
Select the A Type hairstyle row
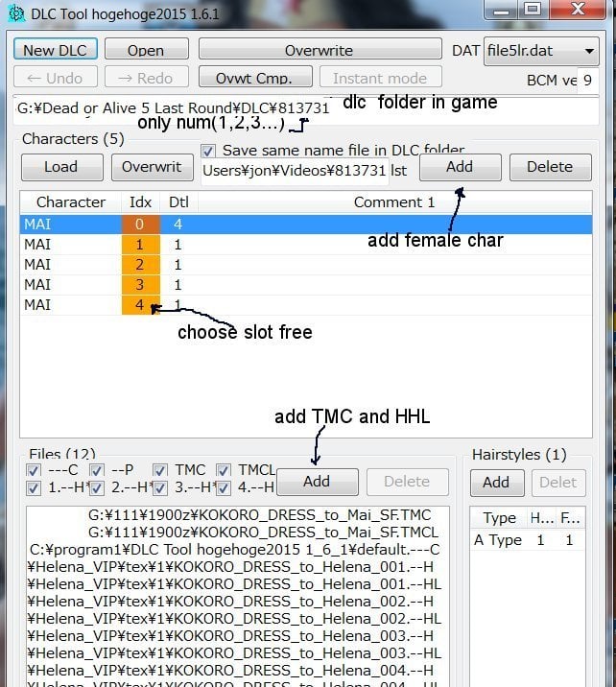(528, 540)
